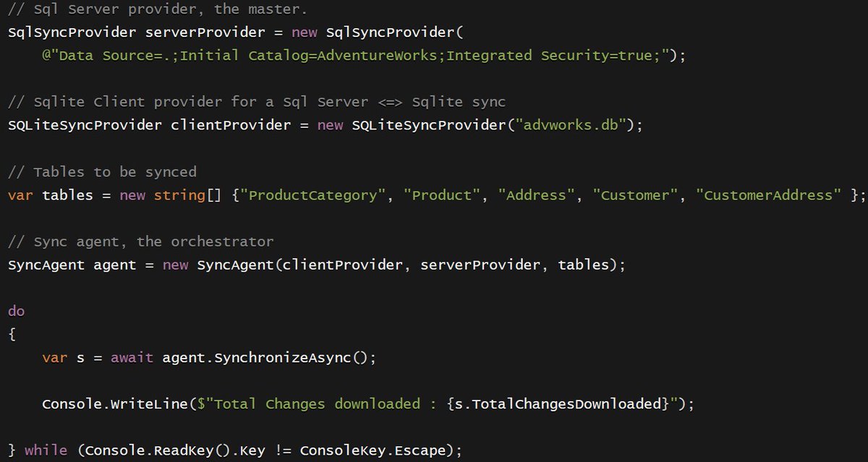The image size is (868, 462).
Task: Click "SyncAgent agent" declaration
Action: click(72, 265)
